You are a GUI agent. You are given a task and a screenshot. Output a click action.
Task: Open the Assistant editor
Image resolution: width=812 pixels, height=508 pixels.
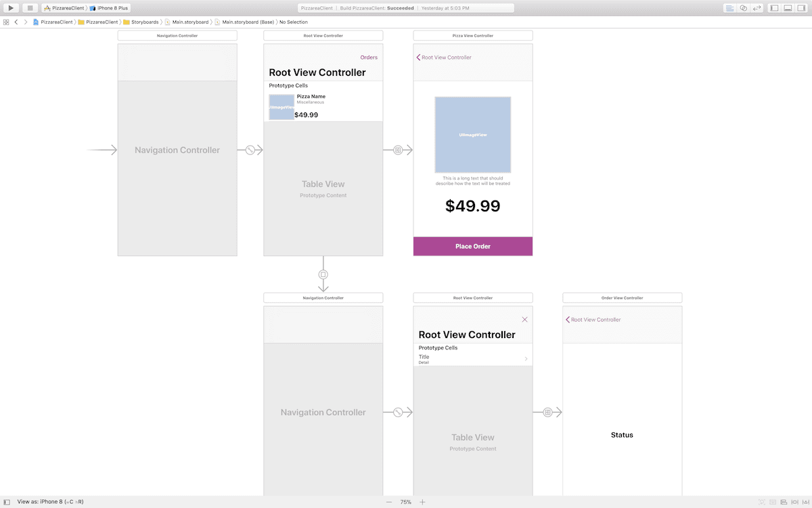(743, 8)
